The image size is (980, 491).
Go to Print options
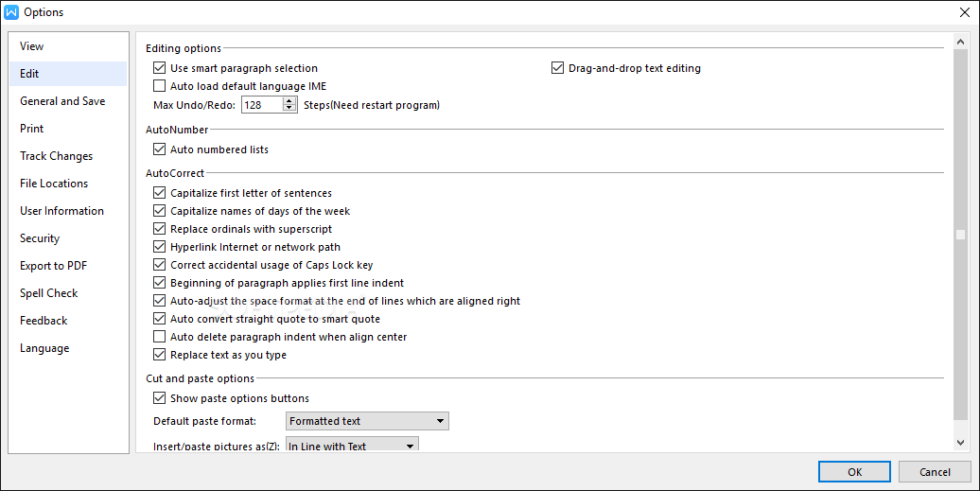click(68, 129)
